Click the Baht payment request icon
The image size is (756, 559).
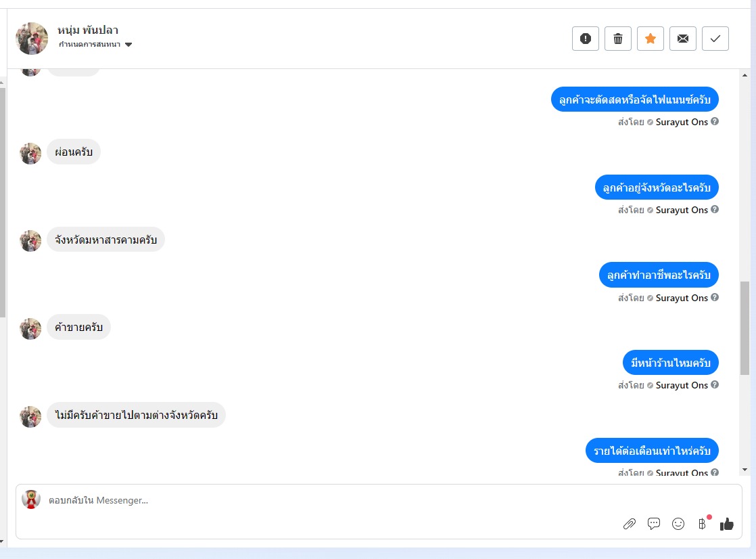pyautogui.click(x=703, y=524)
